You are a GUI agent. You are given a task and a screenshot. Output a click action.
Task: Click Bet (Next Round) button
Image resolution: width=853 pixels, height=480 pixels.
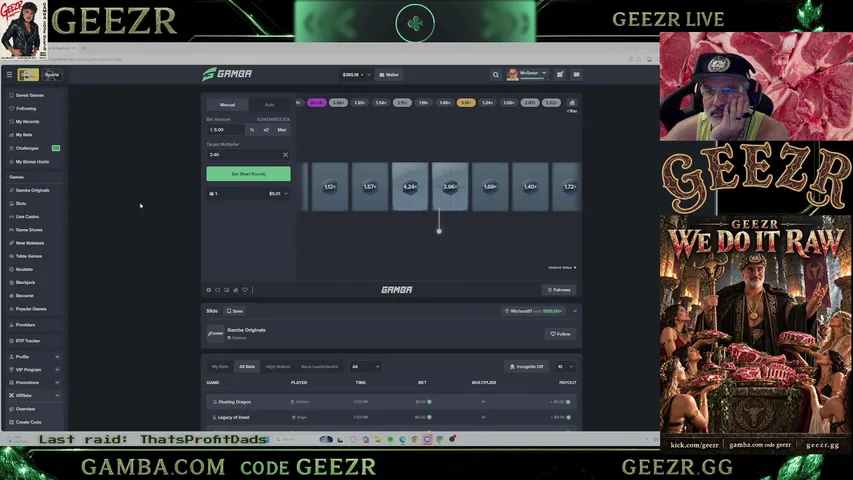(x=249, y=174)
